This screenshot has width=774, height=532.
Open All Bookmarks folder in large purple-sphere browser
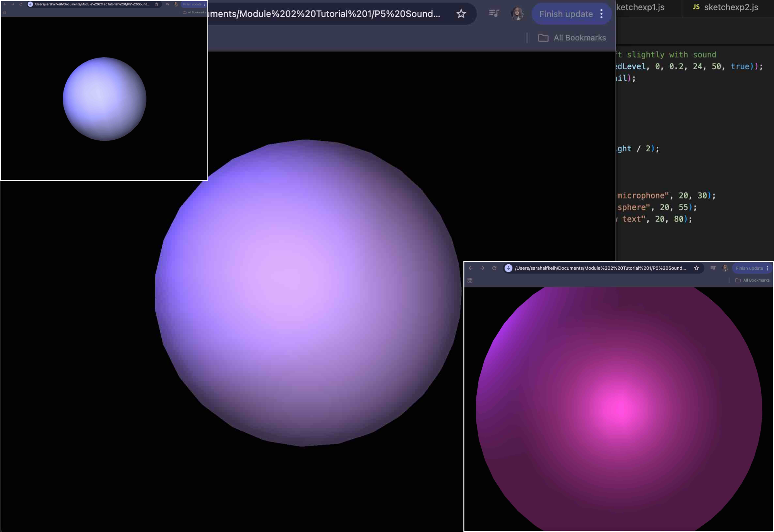click(x=572, y=38)
